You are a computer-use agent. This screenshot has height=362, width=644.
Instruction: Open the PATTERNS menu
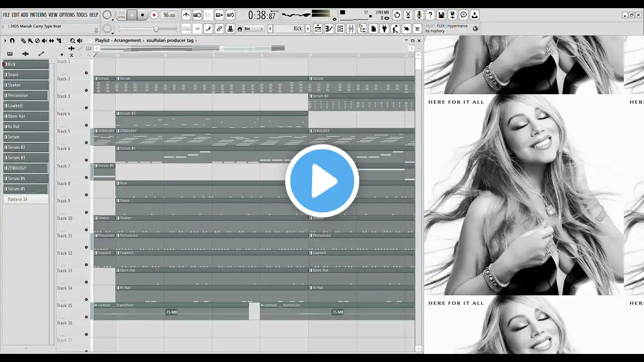38,15
